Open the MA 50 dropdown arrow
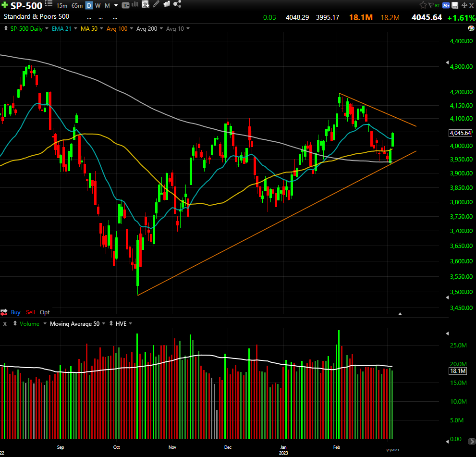Image resolution: width=476 pixels, height=457 pixels. 101,28
